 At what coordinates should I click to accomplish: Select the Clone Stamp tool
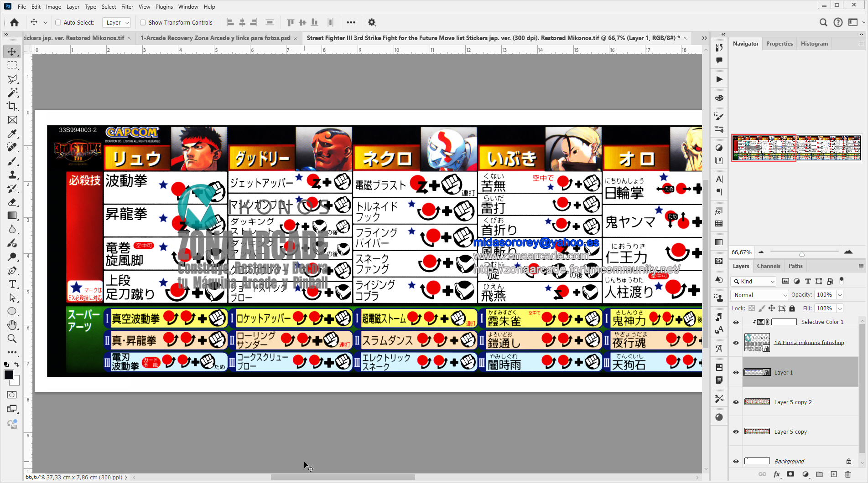(12, 175)
